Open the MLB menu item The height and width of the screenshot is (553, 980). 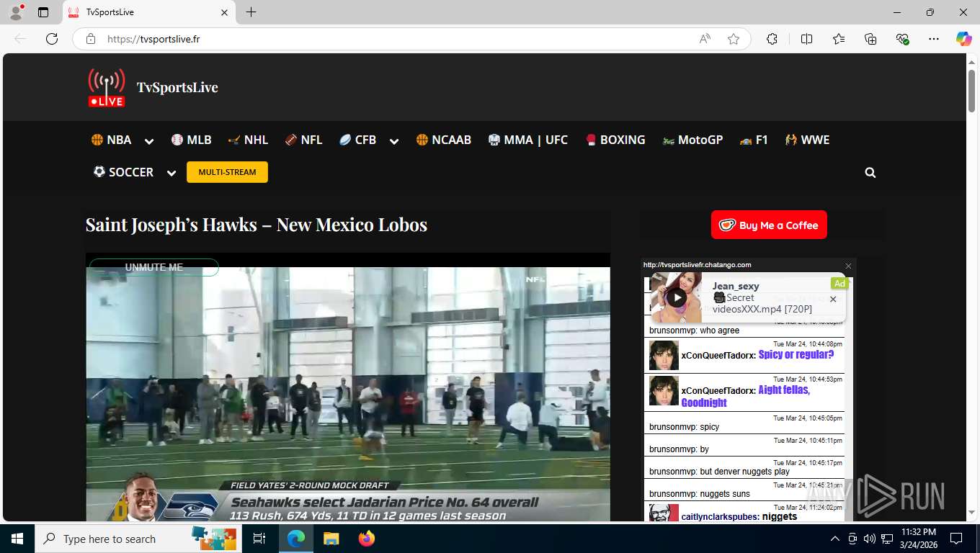[x=192, y=140]
